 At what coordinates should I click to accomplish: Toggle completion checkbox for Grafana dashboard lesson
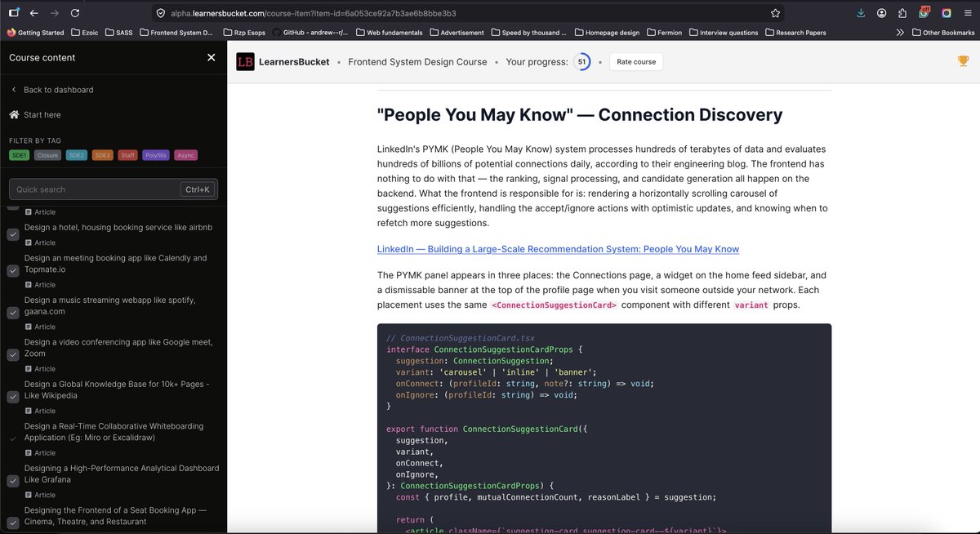(x=13, y=481)
